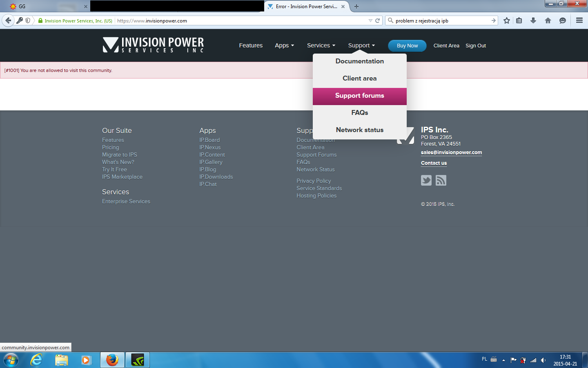Image resolution: width=588 pixels, height=368 pixels.
Task: Expand the Services navigation dropdown
Action: (x=321, y=45)
